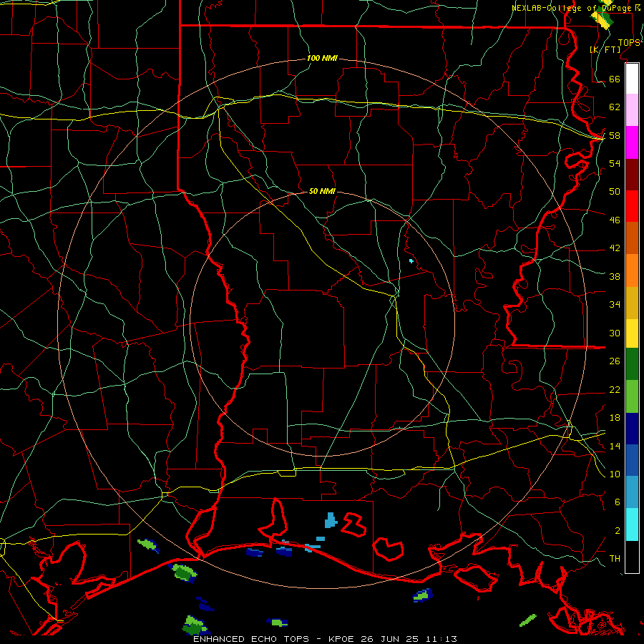Pick the sky blue legend swatch
644x644 pixels.
[632, 492]
